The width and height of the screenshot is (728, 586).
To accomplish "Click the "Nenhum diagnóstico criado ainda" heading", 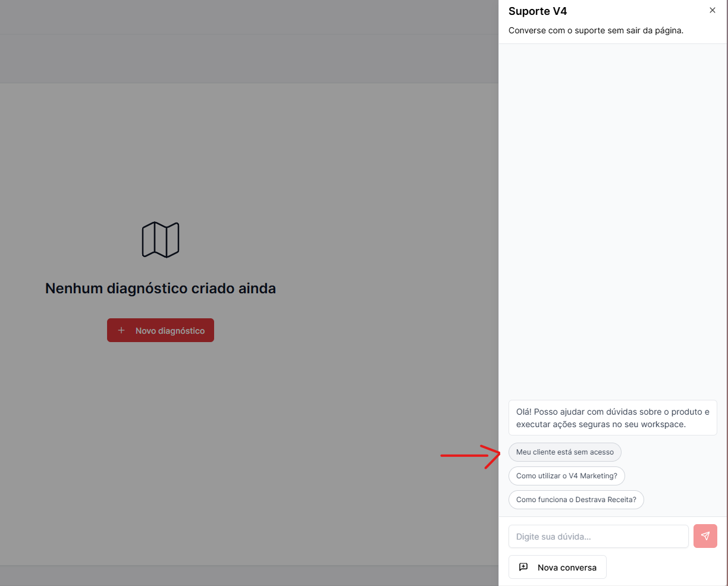I will click(161, 289).
